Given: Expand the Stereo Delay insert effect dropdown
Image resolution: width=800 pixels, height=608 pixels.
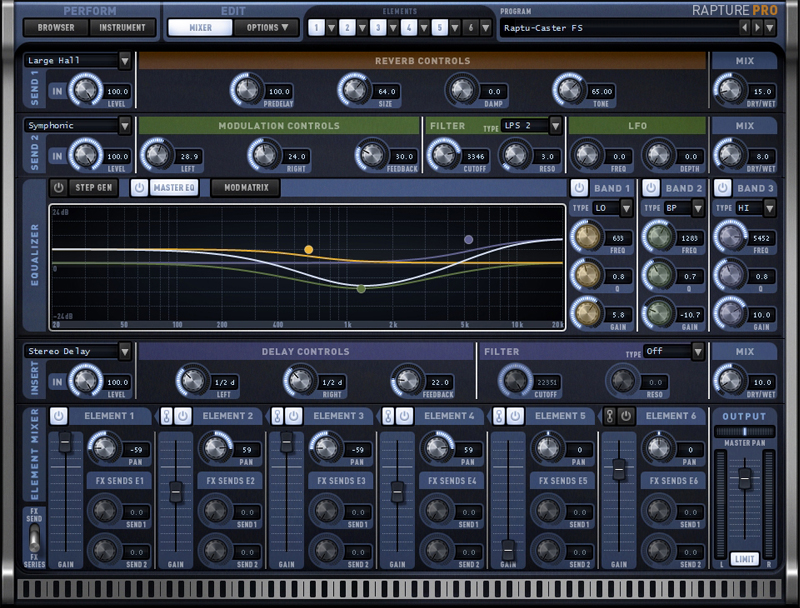Looking at the screenshot, I should coord(78,351).
